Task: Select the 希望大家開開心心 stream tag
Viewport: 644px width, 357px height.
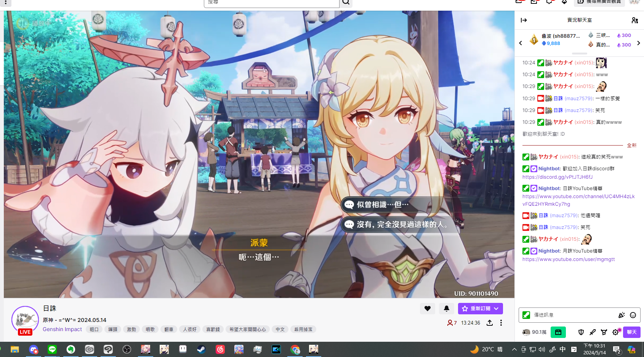Action: point(248,329)
